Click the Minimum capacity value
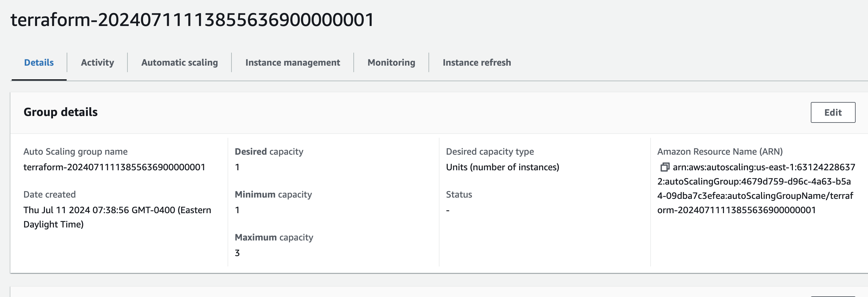The height and width of the screenshot is (297, 868). point(237,210)
